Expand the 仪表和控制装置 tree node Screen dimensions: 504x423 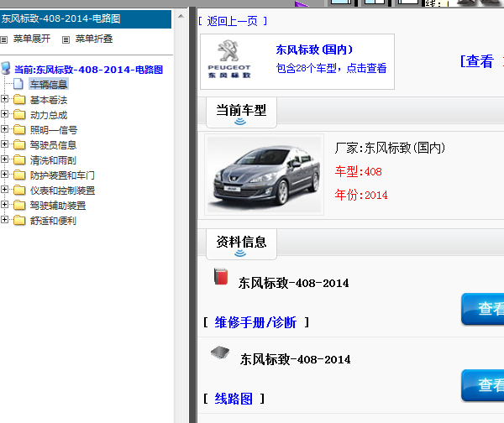click(4, 189)
